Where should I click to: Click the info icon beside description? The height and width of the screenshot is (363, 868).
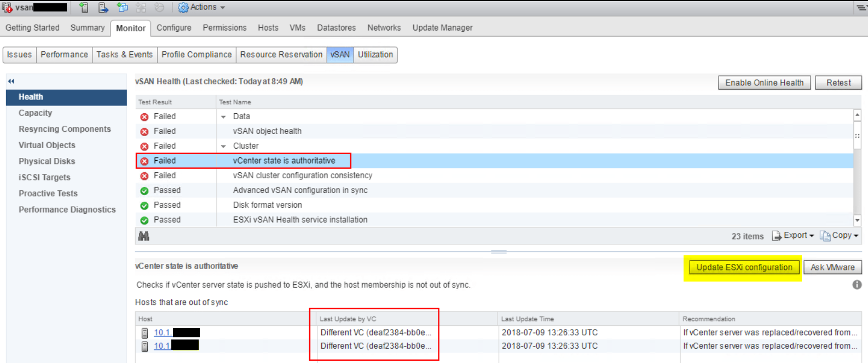pos(857,285)
